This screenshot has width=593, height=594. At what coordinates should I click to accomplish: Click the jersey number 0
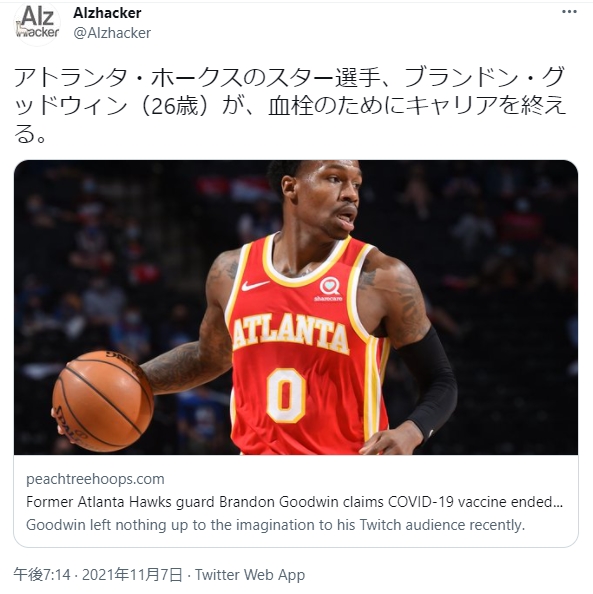pyautogui.click(x=286, y=395)
